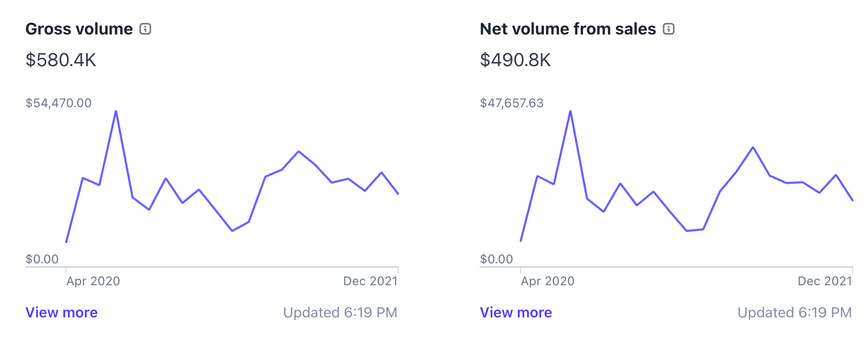Click the $54,470.00 axis maximum label
The width and height of the screenshot is (868, 343).
(59, 103)
